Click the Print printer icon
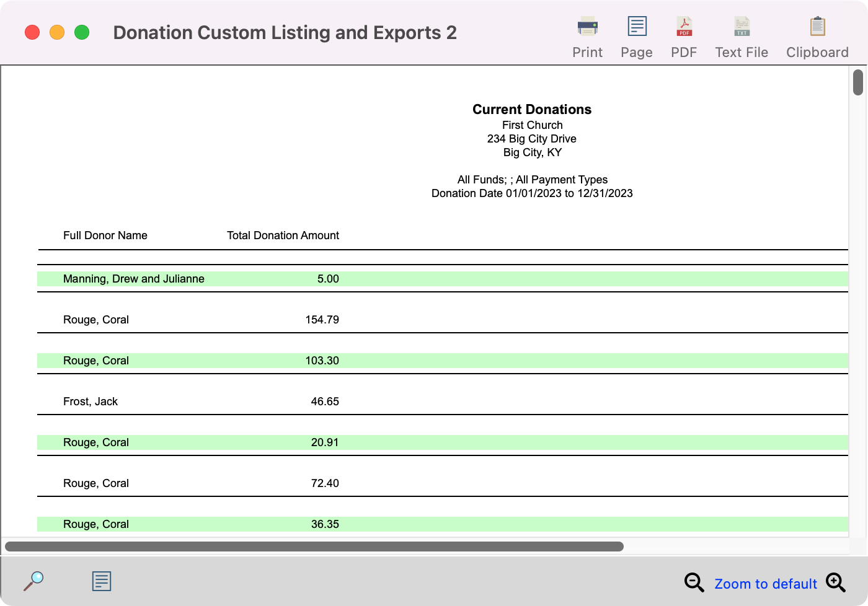The image size is (868, 606). click(587, 27)
